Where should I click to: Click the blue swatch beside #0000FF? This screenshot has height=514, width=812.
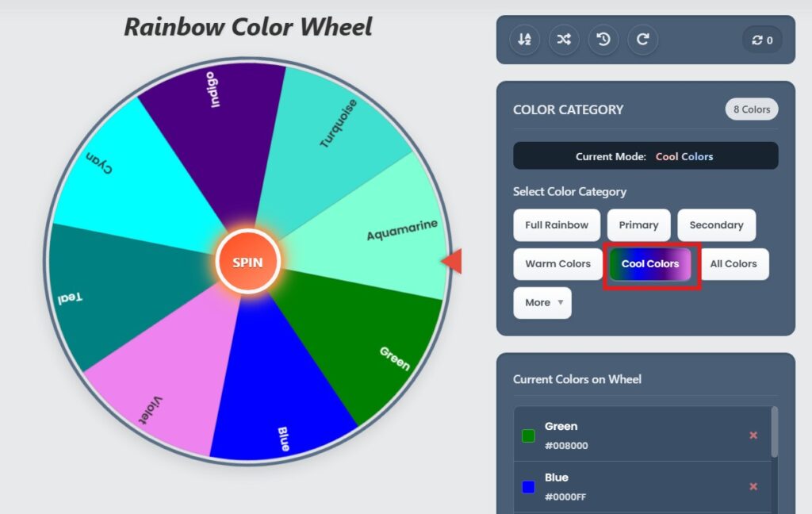(x=528, y=486)
